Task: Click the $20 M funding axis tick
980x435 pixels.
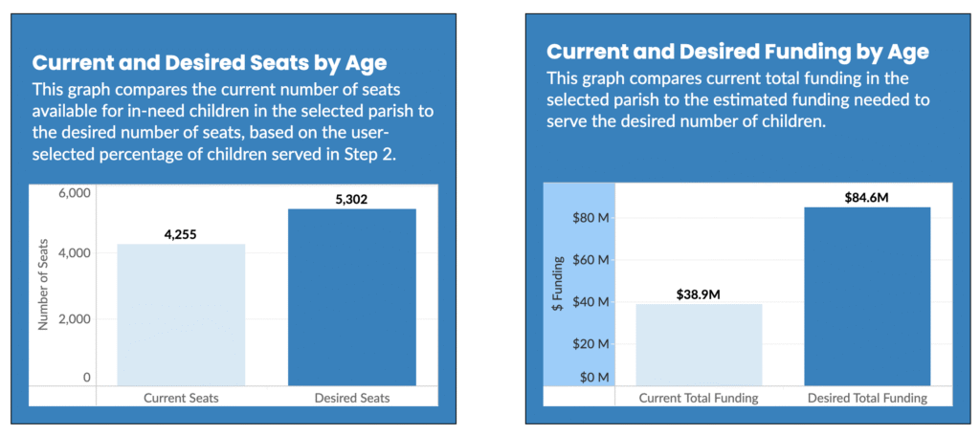Action: (x=590, y=343)
